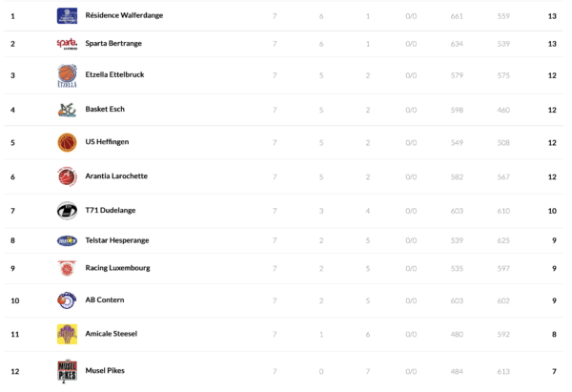Image resolution: width=572 pixels, height=392 pixels.
Task: Select the Telstar Hesperange logo
Action: click(x=67, y=240)
